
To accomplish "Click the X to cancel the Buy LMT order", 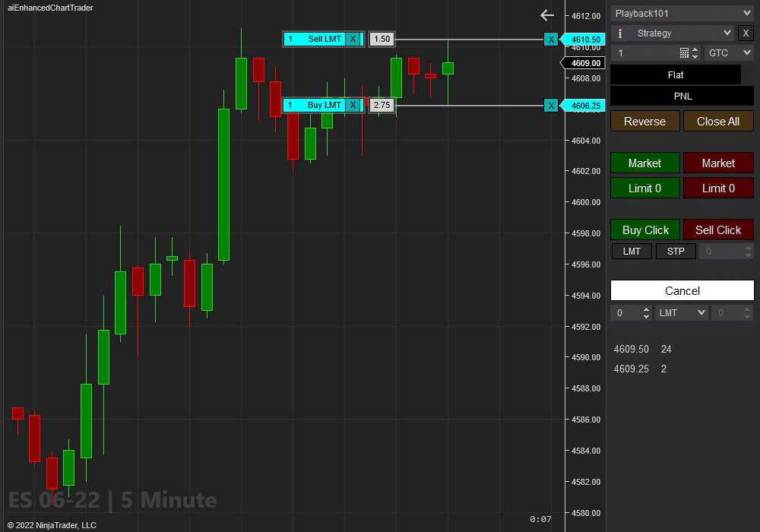I will click(x=353, y=105).
